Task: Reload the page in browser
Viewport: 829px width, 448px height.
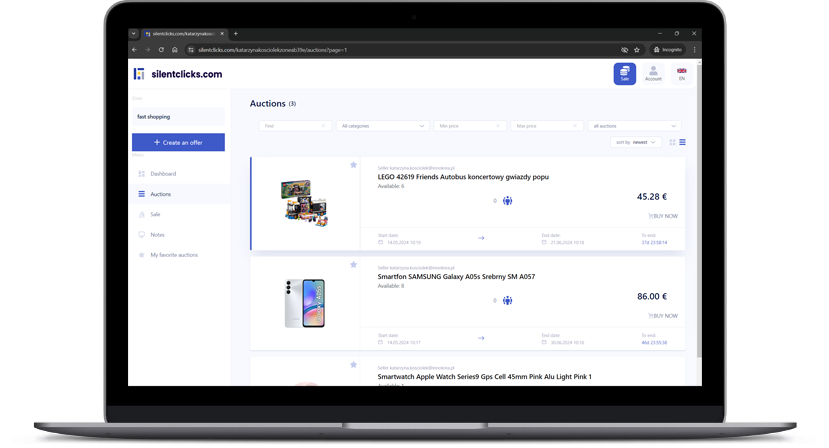Action: pyautogui.click(x=161, y=50)
